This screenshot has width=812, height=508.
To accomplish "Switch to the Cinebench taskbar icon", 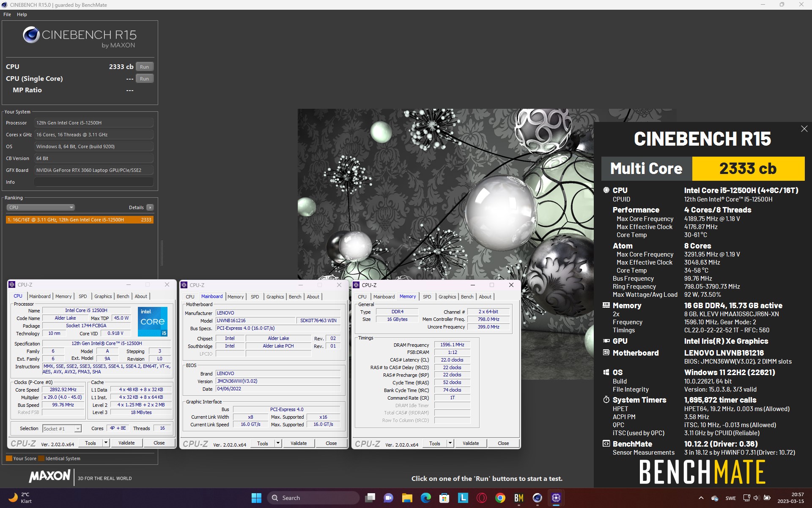I will tap(537, 498).
